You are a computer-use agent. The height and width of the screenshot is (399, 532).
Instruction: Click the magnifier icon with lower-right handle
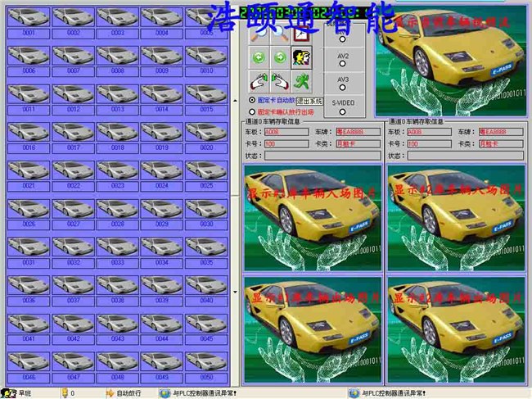pyautogui.click(x=280, y=34)
